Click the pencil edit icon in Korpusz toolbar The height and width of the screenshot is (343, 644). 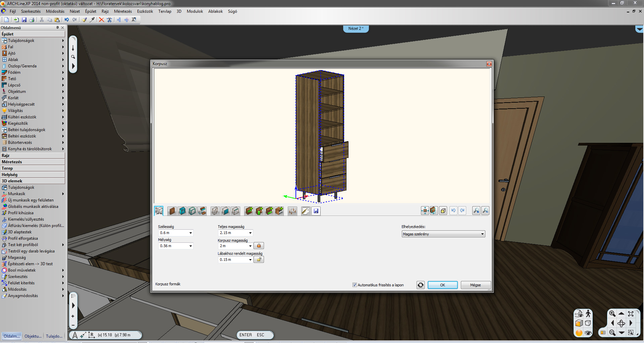(305, 211)
